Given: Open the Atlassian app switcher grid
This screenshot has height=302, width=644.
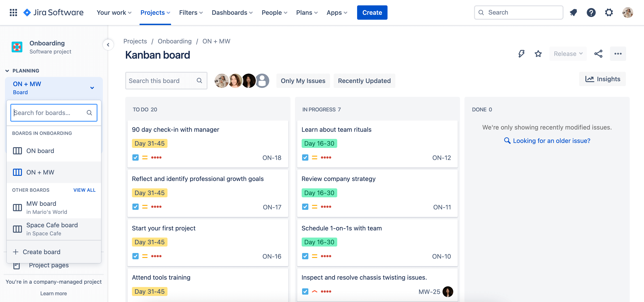Looking at the screenshot, I should pos(13,12).
